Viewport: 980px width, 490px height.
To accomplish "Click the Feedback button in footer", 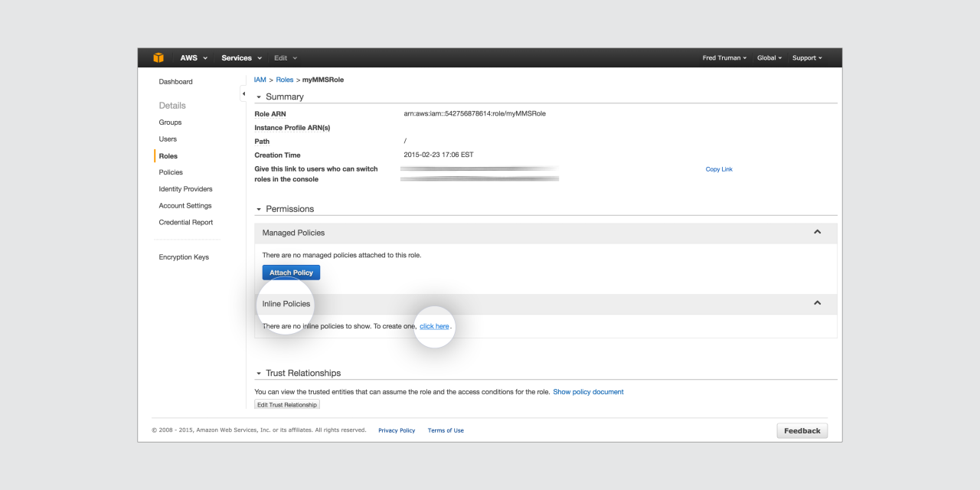I will coord(802,431).
